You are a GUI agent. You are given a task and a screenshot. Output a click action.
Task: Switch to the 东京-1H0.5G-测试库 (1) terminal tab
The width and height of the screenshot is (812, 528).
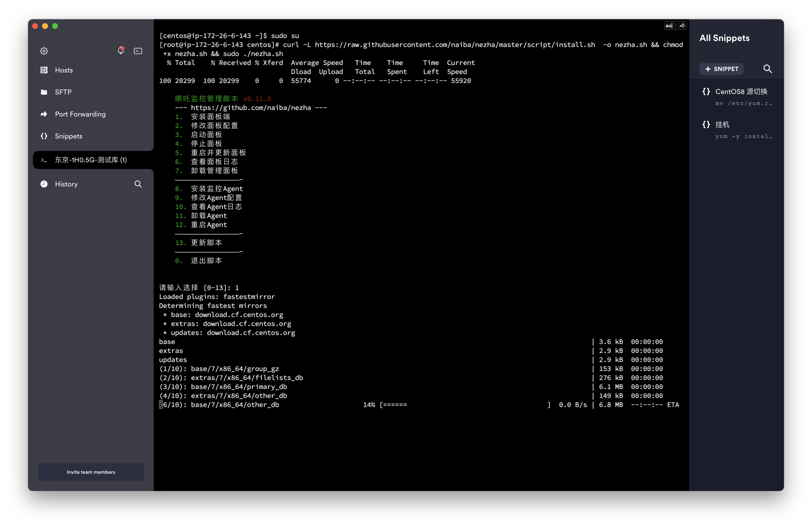click(93, 160)
